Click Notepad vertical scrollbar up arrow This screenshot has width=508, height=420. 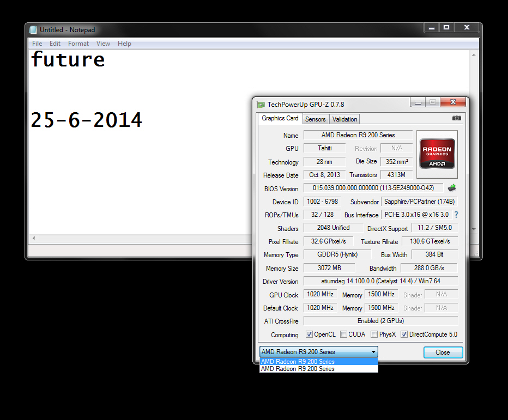click(x=474, y=55)
